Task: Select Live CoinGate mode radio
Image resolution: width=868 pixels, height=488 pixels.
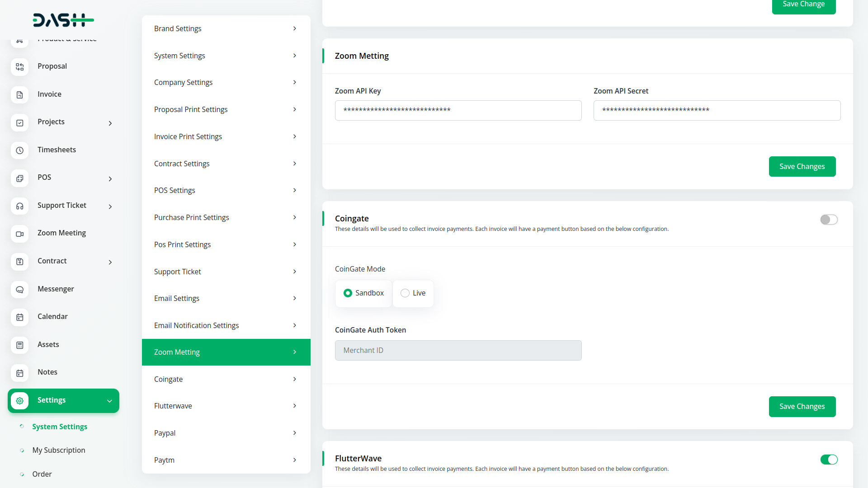Action: coord(405,293)
